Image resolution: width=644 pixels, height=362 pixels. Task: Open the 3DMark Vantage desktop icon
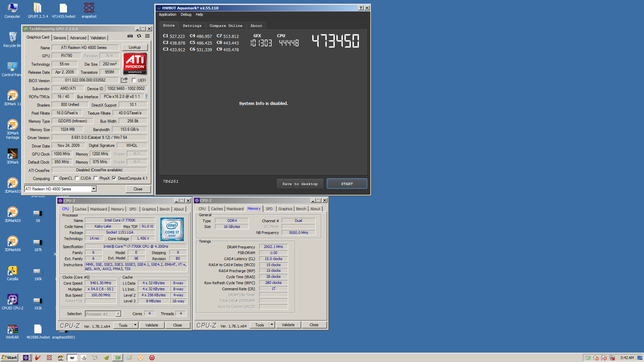tap(12, 129)
